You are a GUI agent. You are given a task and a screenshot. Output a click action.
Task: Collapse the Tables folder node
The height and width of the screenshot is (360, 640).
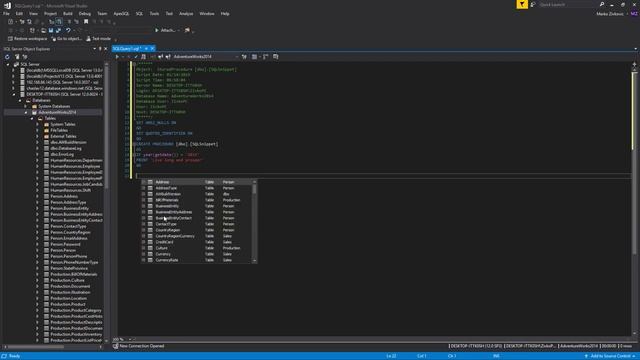pos(32,118)
